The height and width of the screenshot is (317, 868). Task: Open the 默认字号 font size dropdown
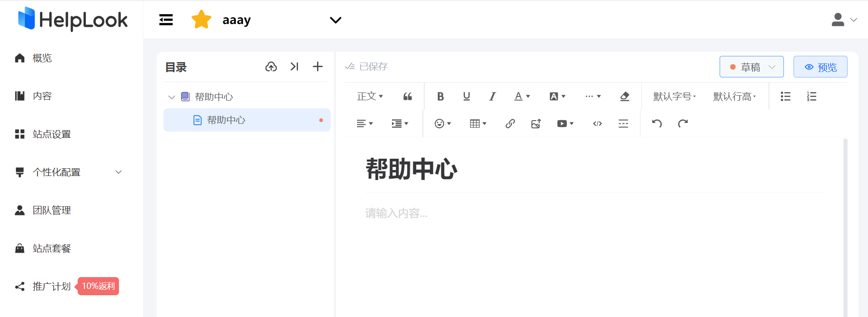pos(675,97)
